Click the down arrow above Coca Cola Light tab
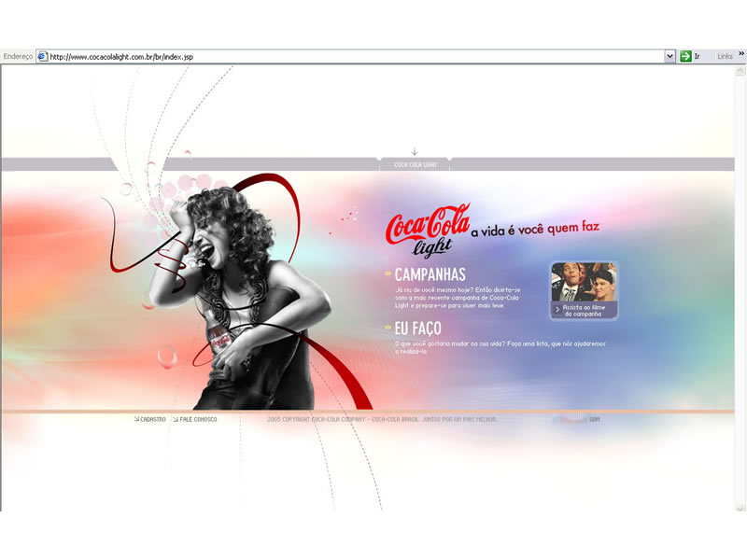 (x=415, y=151)
